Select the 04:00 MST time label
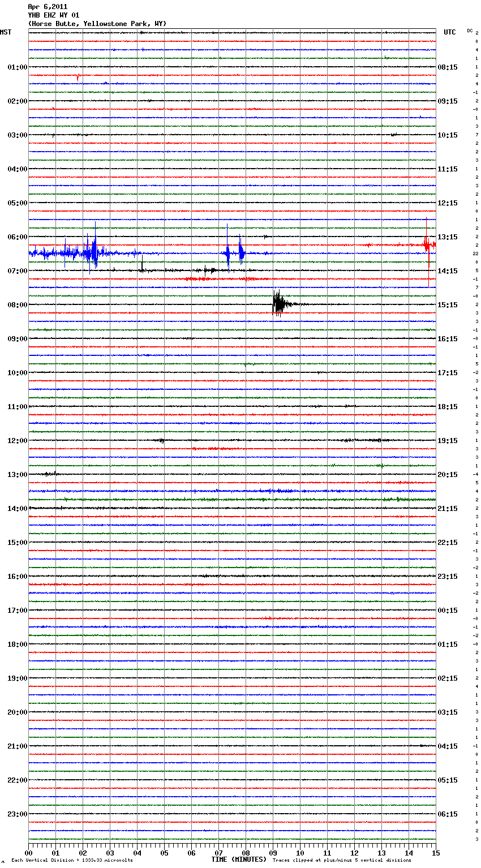481x868 pixels. click(x=18, y=169)
